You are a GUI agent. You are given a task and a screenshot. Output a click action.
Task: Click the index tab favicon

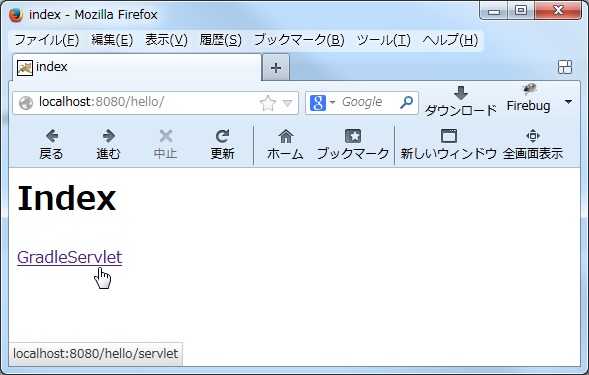coord(25,68)
